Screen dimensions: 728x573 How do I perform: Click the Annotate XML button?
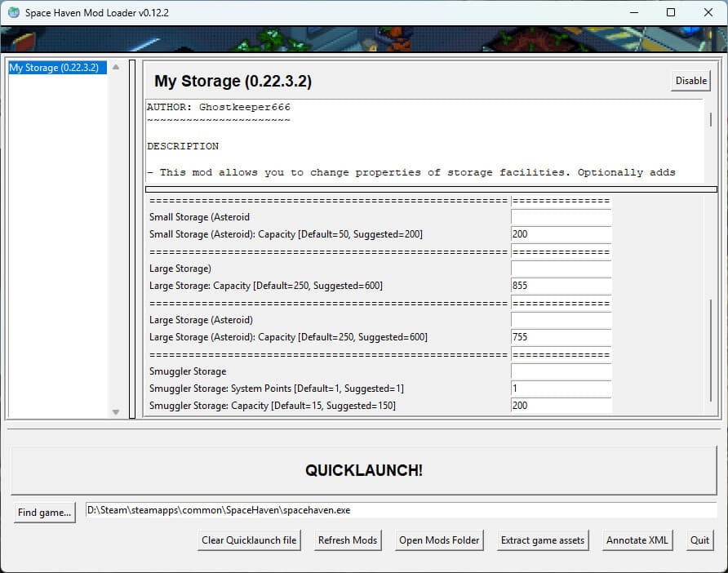tap(637, 540)
